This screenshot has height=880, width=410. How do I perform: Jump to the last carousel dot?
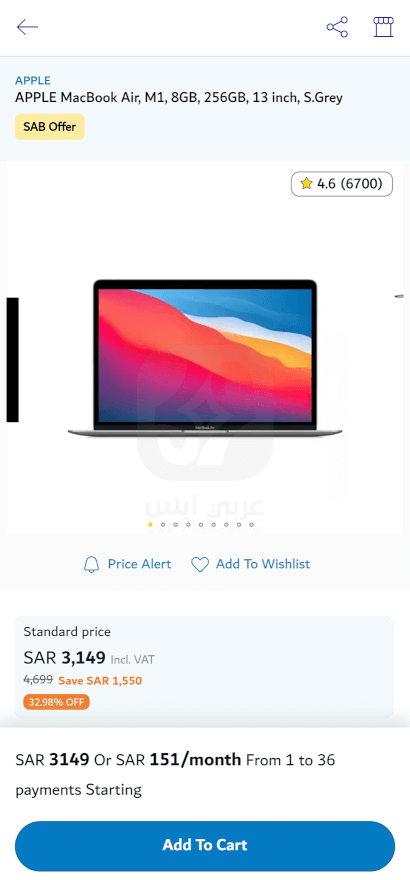tap(251, 525)
